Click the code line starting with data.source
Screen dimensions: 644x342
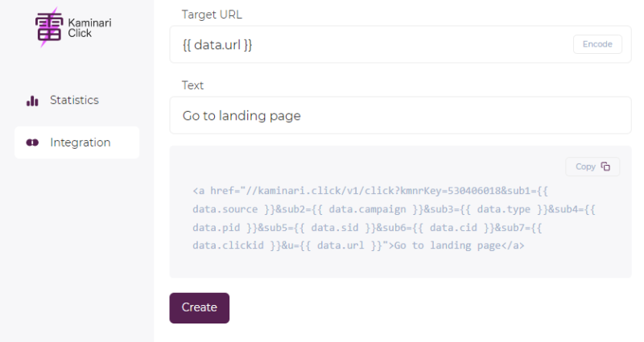(394, 208)
